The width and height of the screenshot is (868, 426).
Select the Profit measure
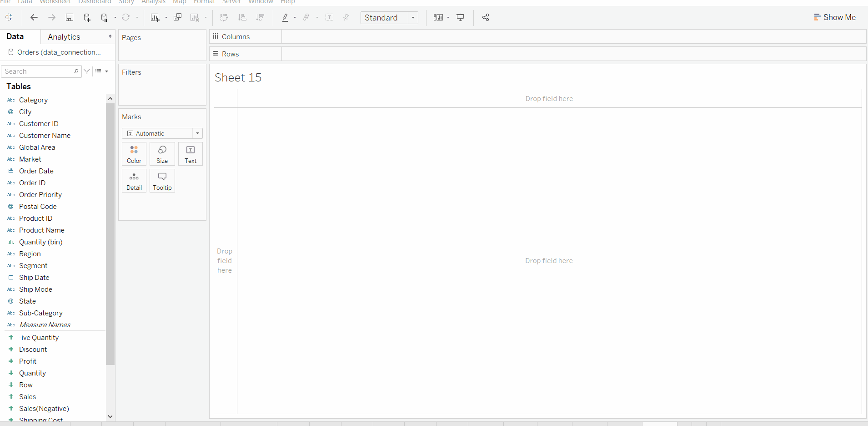pyautogui.click(x=28, y=361)
